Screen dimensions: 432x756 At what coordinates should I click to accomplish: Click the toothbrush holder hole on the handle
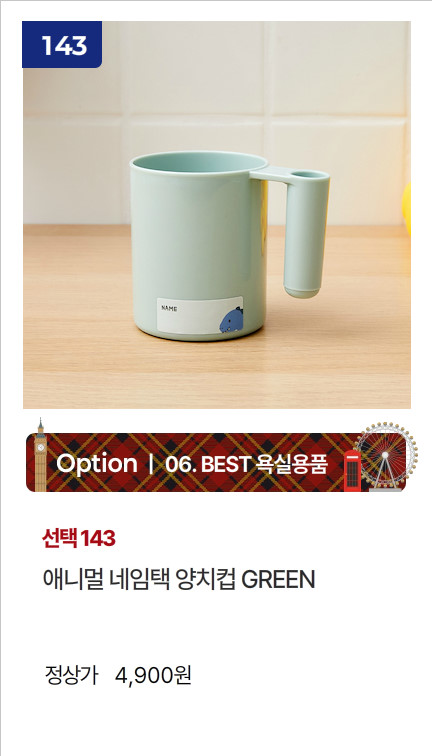pos(309,175)
